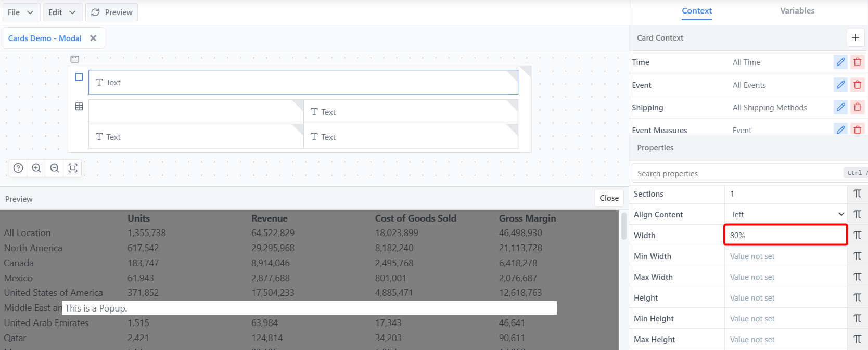This screenshot has height=350, width=868.
Task: Edit the Time context entry
Action: [840, 62]
